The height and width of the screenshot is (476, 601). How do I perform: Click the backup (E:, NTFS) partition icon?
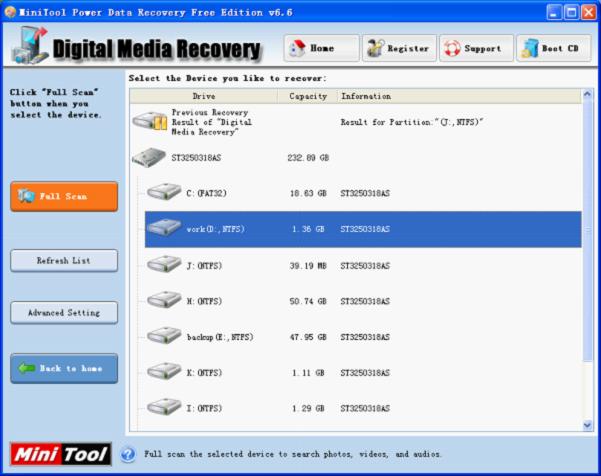[164, 336]
